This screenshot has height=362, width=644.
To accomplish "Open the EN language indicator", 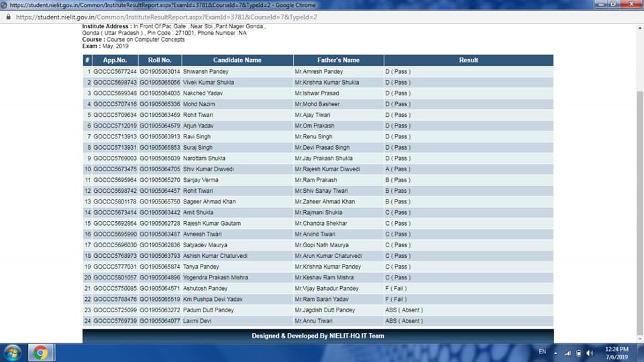I will coord(542,352).
